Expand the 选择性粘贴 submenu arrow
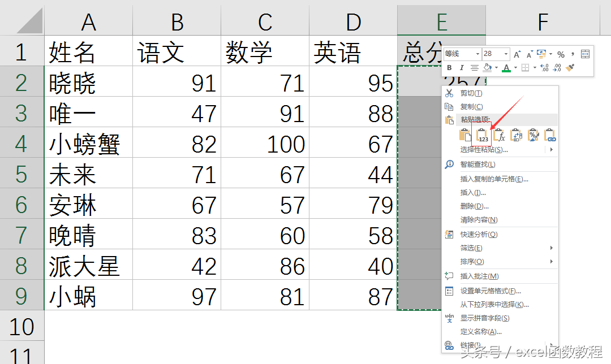The width and height of the screenshot is (611, 364). tap(551, 150)
